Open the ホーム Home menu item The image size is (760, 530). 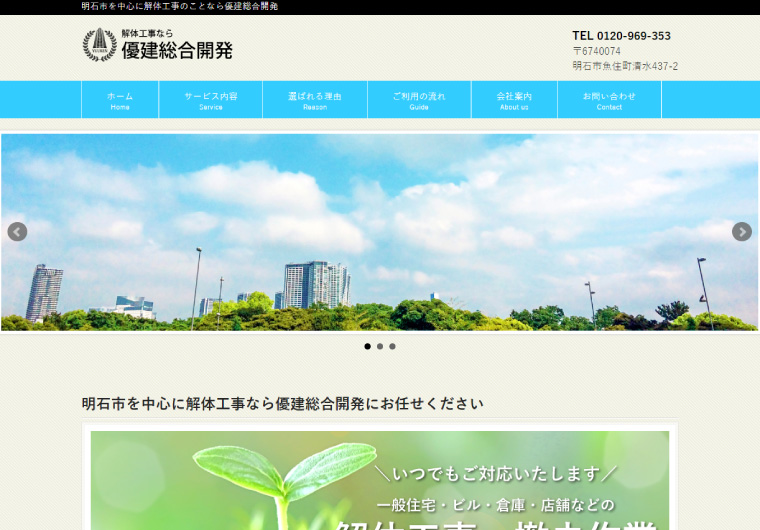coord(120,100)
